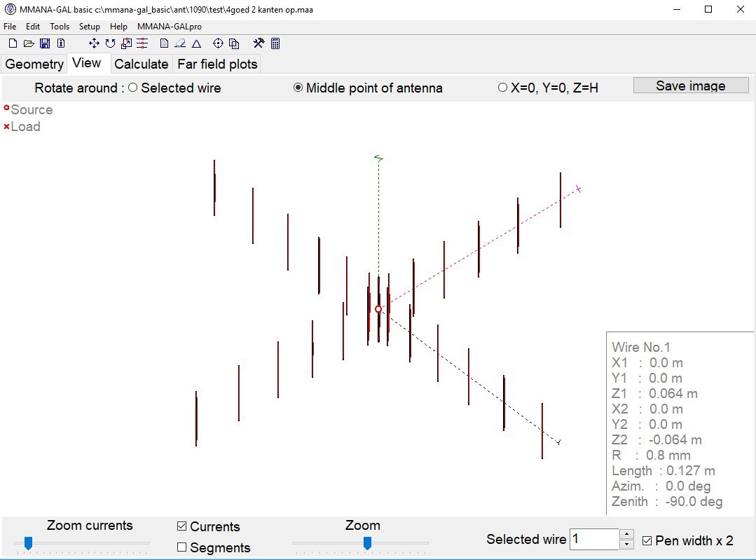The image size is (756, 560).
Task: Click the four-arrow move tool icon
Action: click(x=94, y=43)
